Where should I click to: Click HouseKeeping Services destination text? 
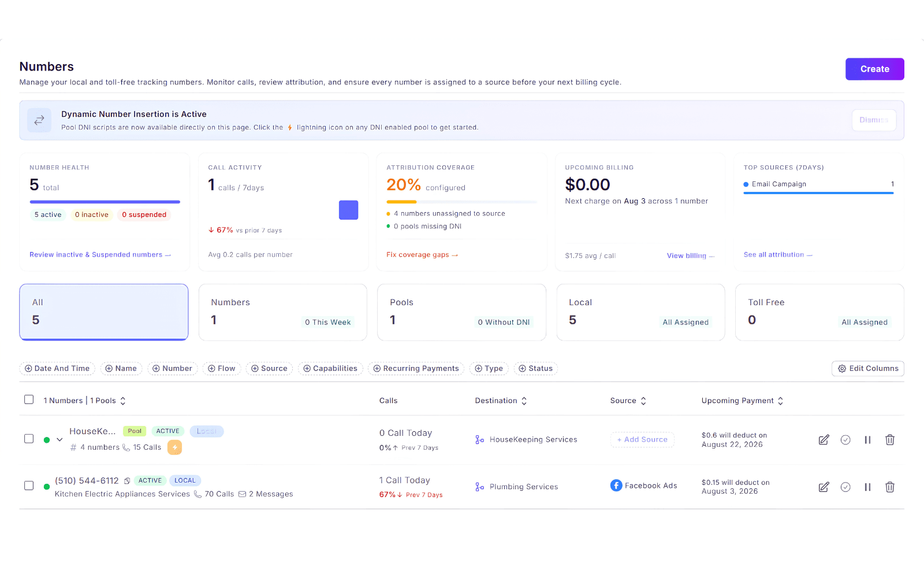pos(533,440)
